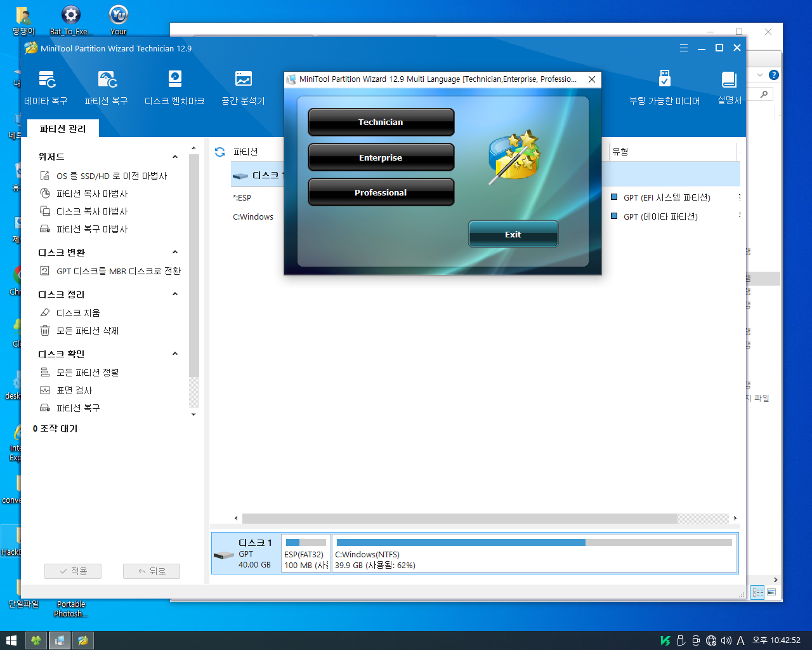812x650 pixels.
Task: Click the sidebar vertical scrollbar down arrow
Action: pyautogui.click(x=193, y=415)
